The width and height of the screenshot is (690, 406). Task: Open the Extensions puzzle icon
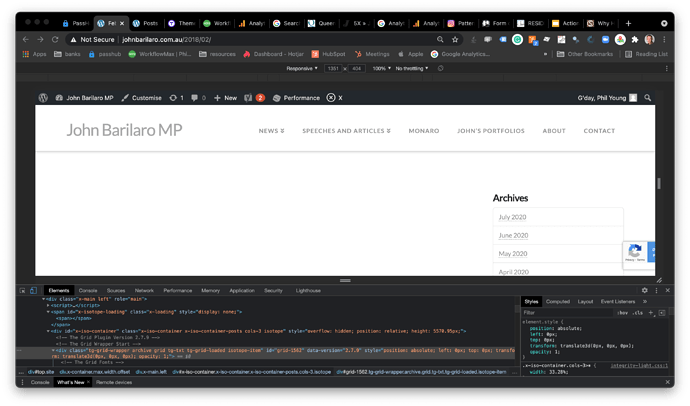click(x=635, y=40)
